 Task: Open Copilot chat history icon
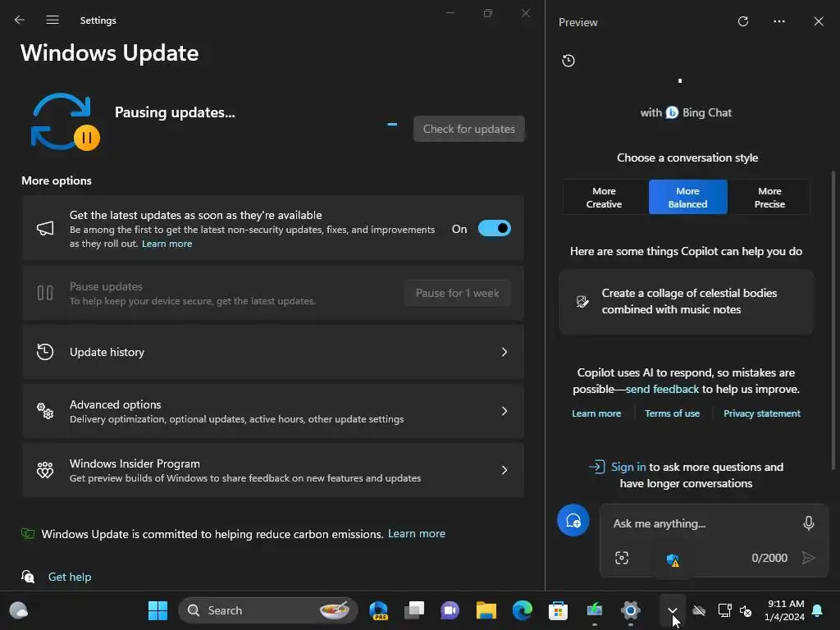coord(568,61)
